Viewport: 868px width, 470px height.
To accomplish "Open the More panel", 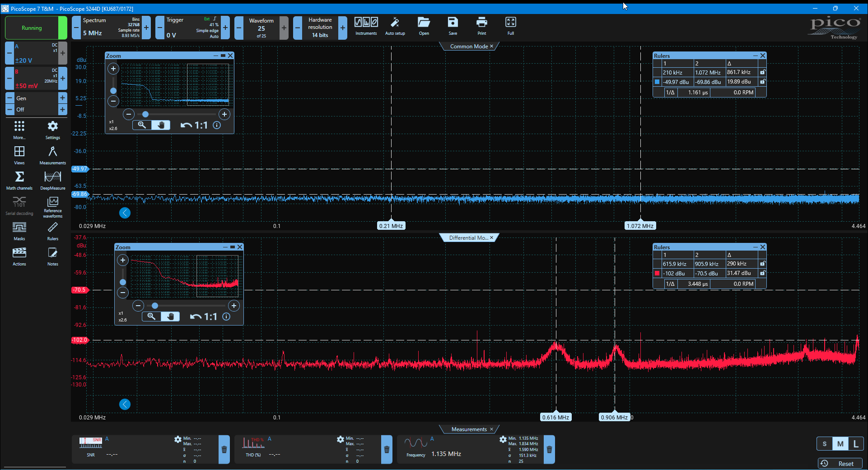I will pos(19,130).
